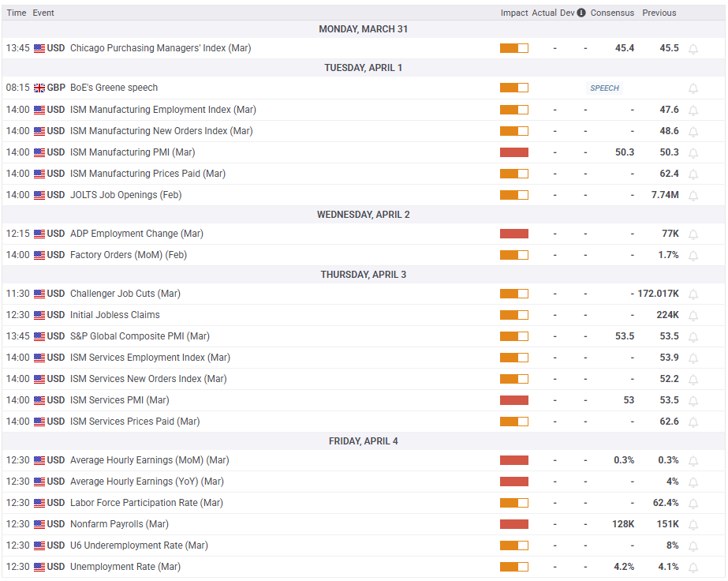Open ISM Services PMI (Mar) event

coord(119,399)
